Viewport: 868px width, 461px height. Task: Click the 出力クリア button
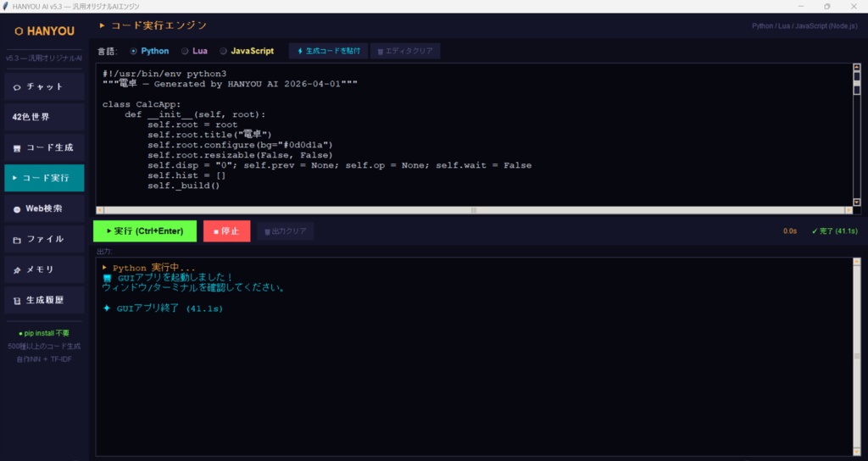click(x=286, y=231)
